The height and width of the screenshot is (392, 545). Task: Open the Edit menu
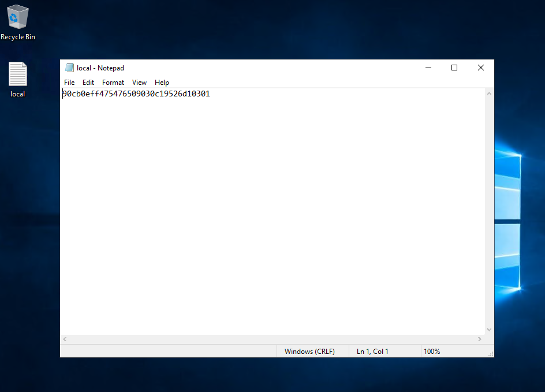coord(88,83)
